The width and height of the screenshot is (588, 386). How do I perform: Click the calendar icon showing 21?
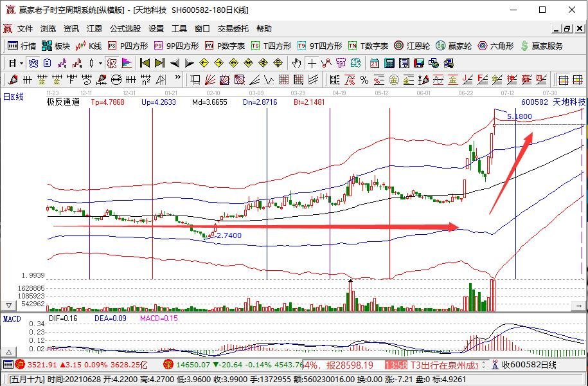click(x=374, y=63)
